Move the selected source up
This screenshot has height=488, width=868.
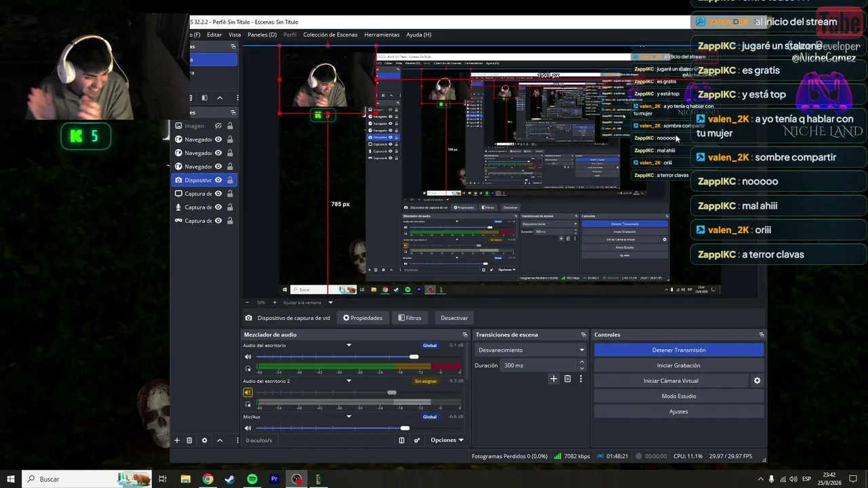click(220, 440)
